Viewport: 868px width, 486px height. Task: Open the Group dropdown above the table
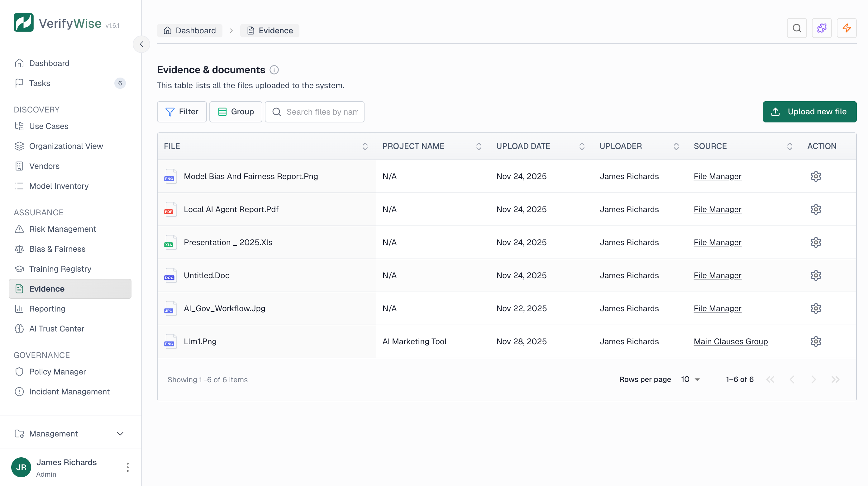(236, 112)
